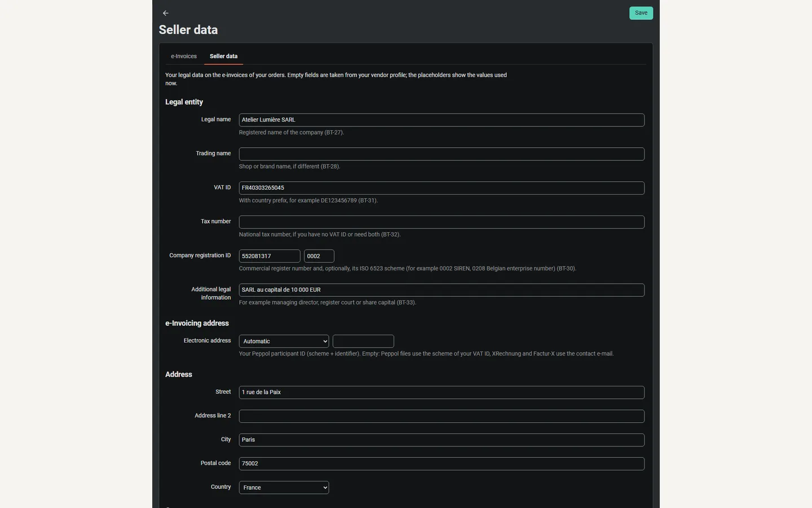
Task: Click the 'Seller data' page title
Action: coord(188,30)
